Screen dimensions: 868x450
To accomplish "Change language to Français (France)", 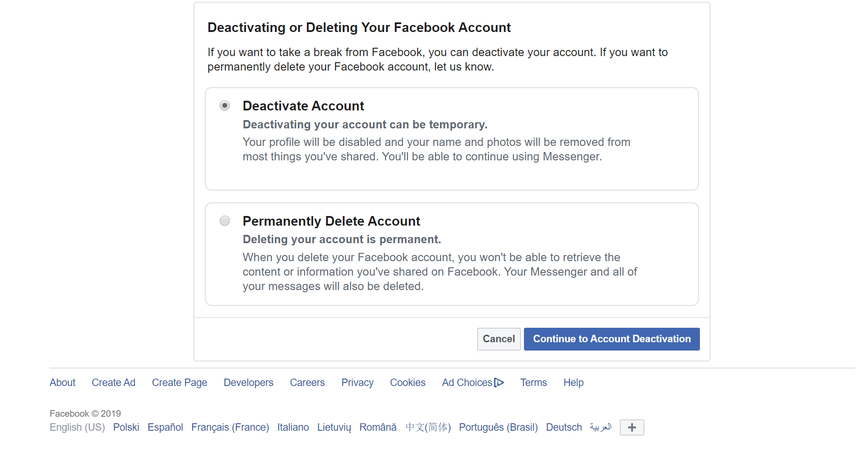I will tap(230, 427).
